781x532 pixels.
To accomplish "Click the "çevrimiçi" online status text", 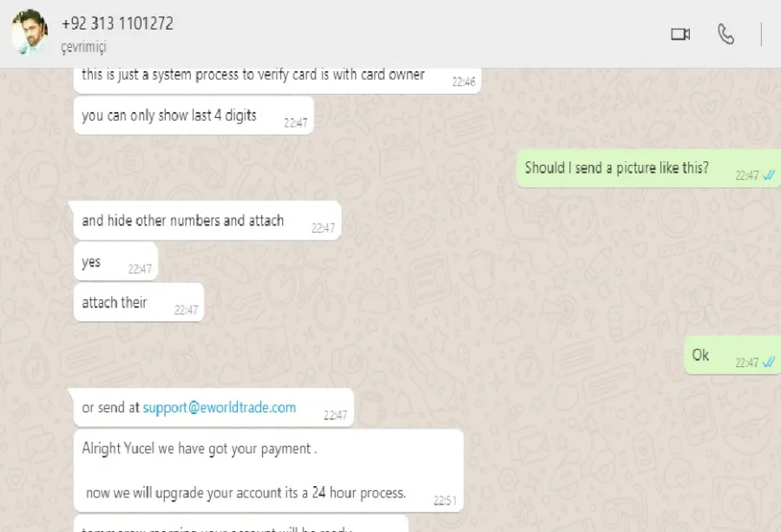I will 83,47.
